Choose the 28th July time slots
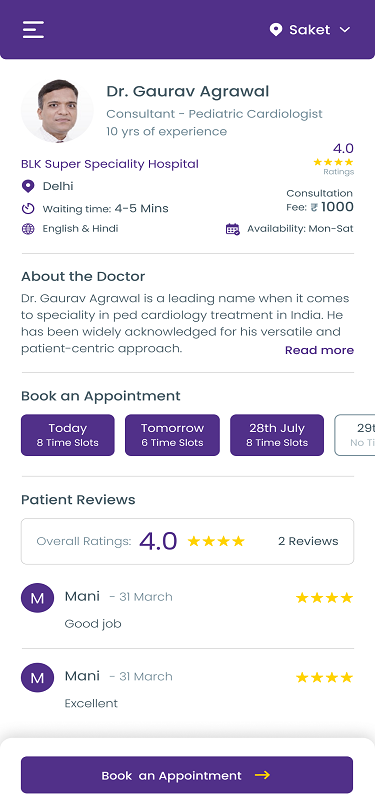 pyautogui.click(x=277, y=435)
